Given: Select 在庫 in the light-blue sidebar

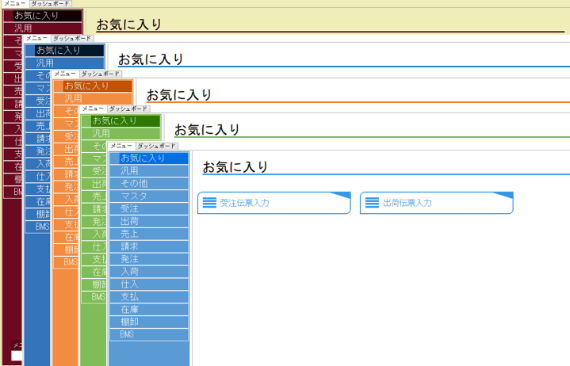Looking at the screenshot, I should tap(149, 309).
